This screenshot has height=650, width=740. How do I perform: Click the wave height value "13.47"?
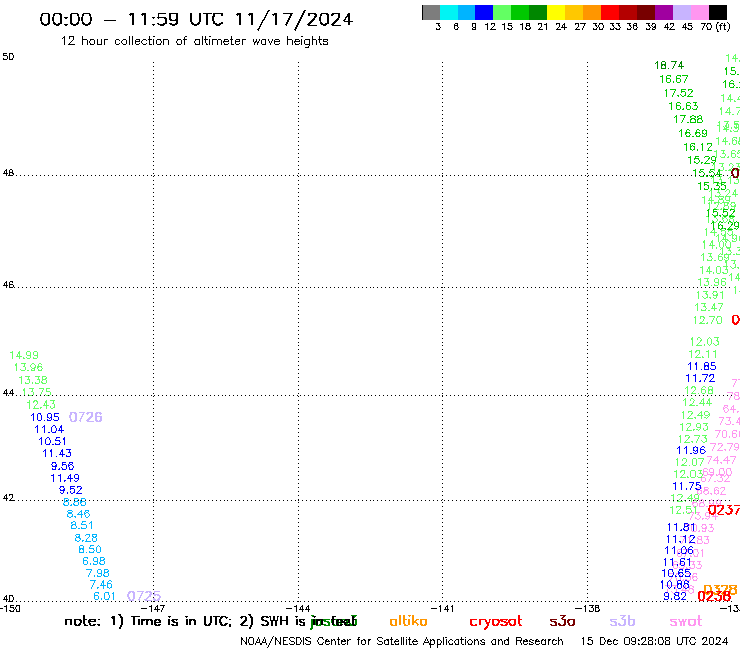pos(708,308)
